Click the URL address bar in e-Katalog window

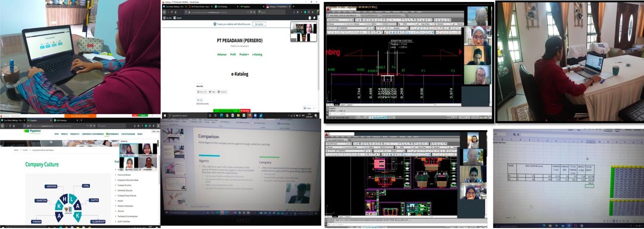[220, 12]
